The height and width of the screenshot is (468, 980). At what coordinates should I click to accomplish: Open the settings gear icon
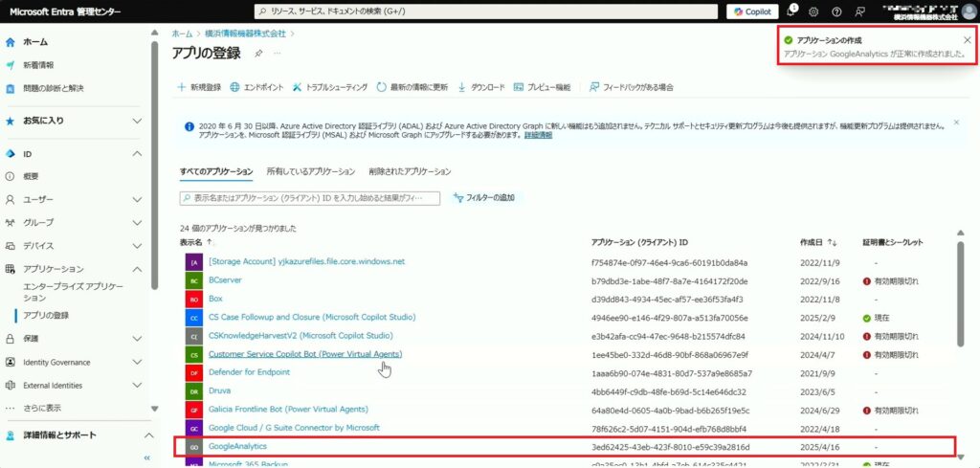click(813, 11)
